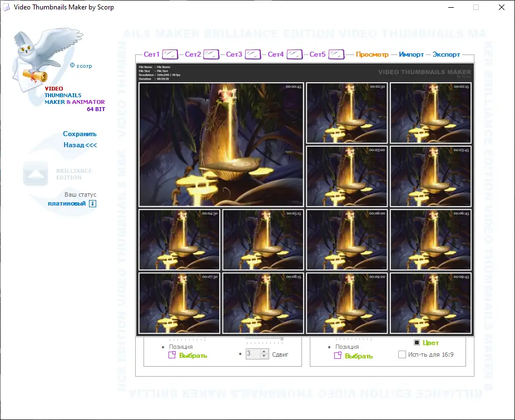Click the Сет3 preset preview icon
This screenshot has width=515, height=420.
(x=253, y=54)
